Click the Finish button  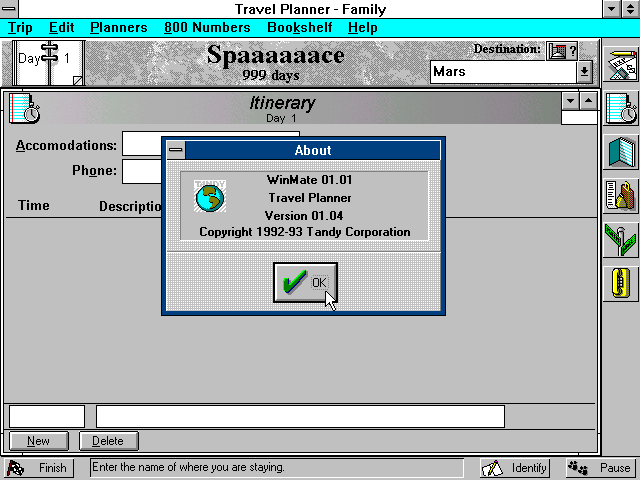click(x=39, y=468)
